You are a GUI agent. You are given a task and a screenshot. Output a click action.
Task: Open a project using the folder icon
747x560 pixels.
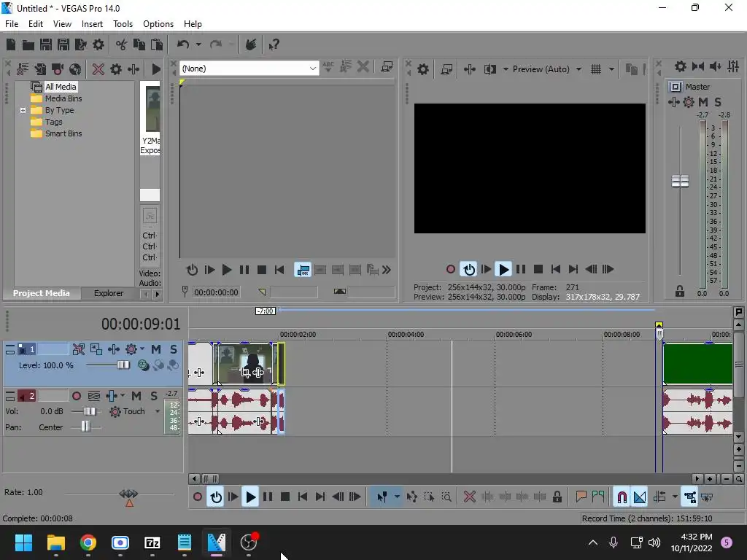tap(28, 44)
